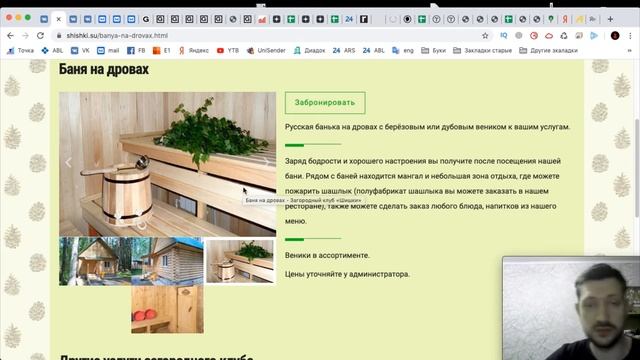This screenshot has width=640, height=360.
Task: Bookmark this page with the star icon
Action: tap(485, 36)
